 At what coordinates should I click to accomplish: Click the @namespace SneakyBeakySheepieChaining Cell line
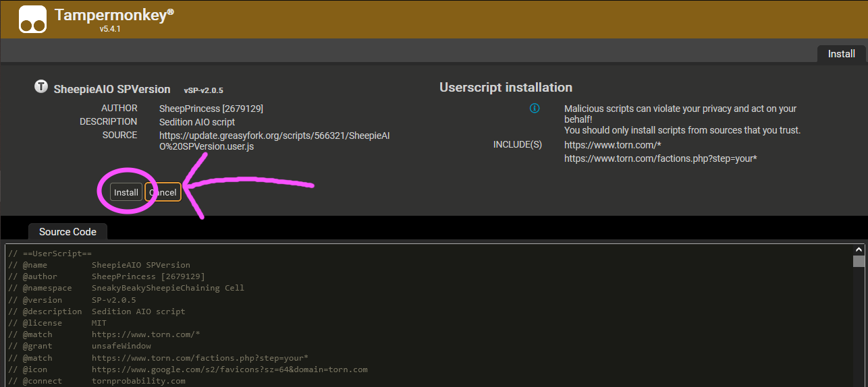coord(126,288)
